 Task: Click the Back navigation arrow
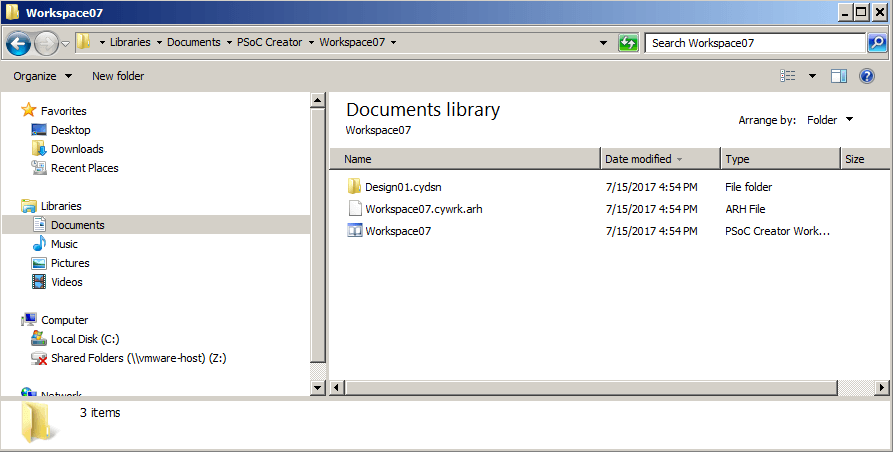[x=18, y=43]
